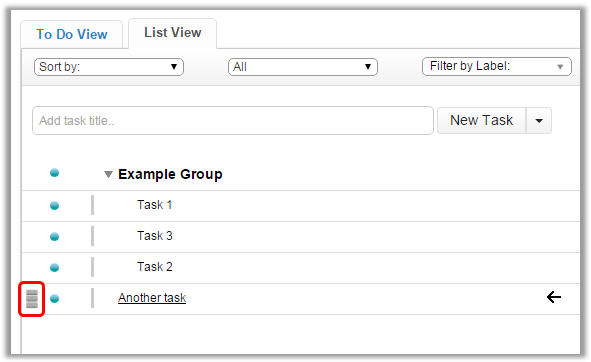Click the status dot next to Example Group

55,173
